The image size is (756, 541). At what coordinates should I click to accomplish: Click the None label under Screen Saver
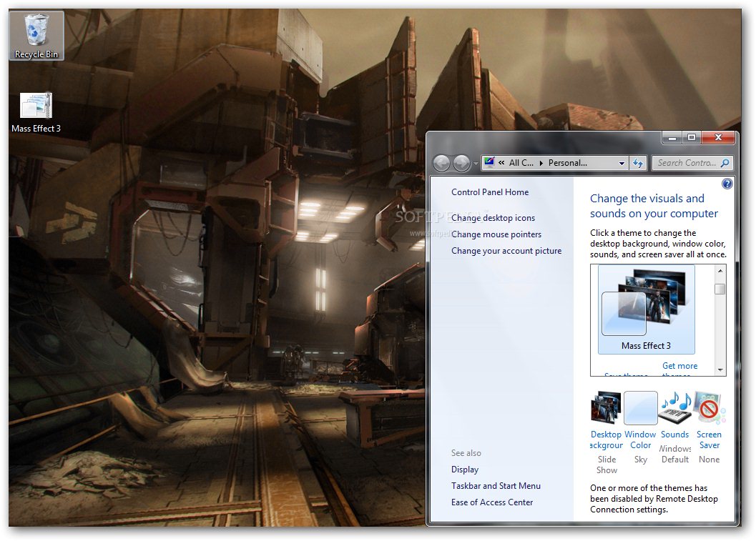pos(710,460)
